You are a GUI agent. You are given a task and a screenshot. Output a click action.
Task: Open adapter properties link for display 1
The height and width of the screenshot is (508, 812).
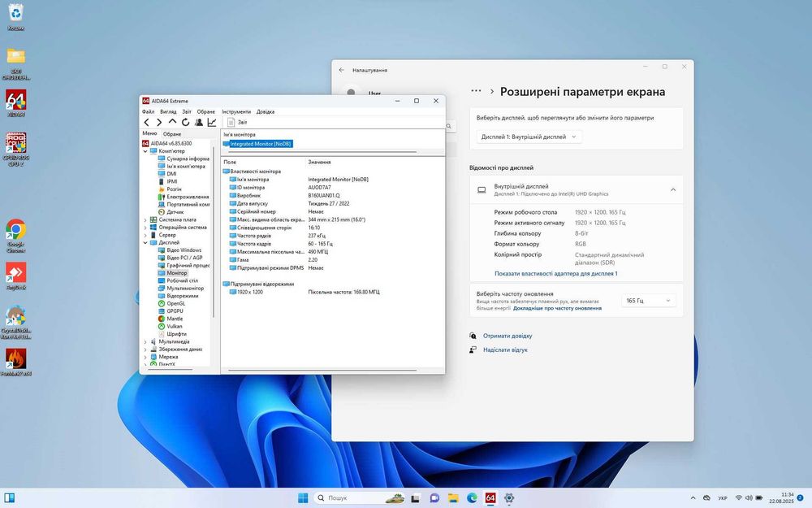click(x=555, y=274)
